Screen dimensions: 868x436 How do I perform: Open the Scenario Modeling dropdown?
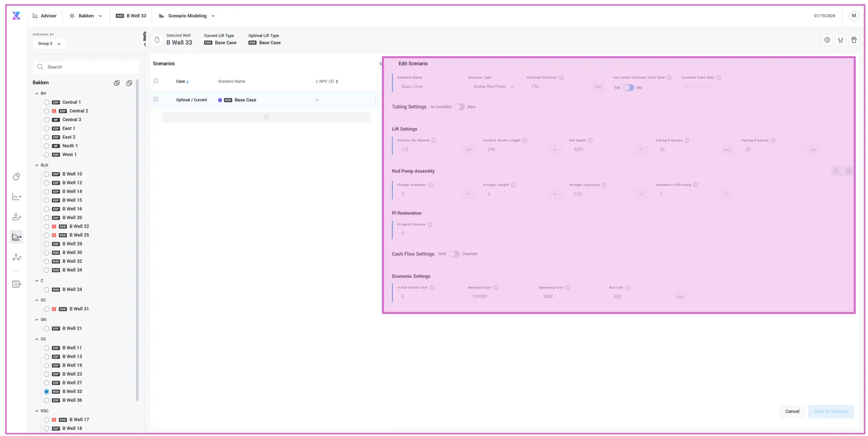click(x=187, y=16)
